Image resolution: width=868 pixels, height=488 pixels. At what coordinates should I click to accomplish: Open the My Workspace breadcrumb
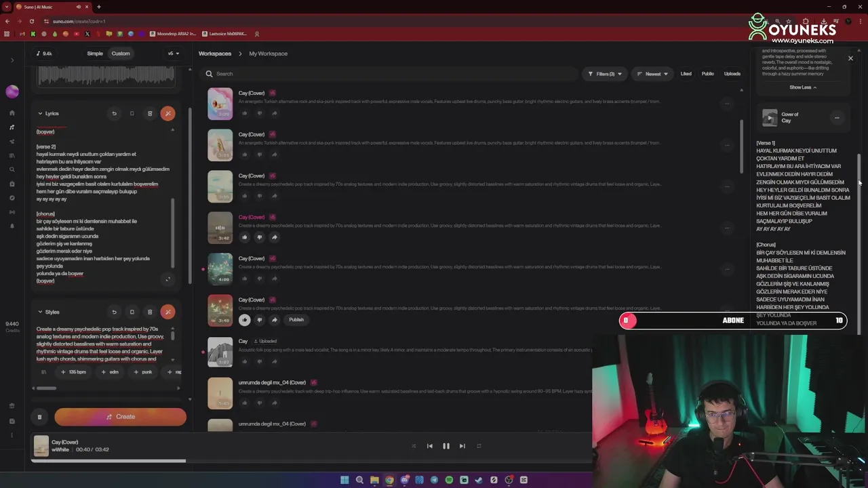(x=268, y=54)
